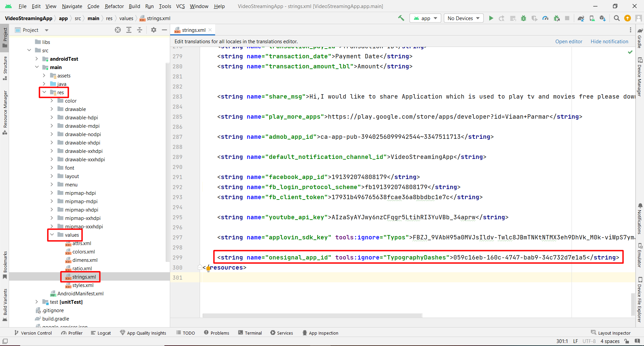
Task: Click Select Opened File target icon
Action: point(118,30)
